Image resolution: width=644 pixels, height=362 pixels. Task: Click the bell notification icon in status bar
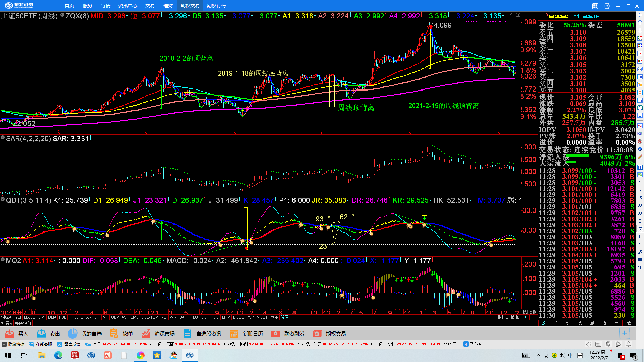[629, 344]
